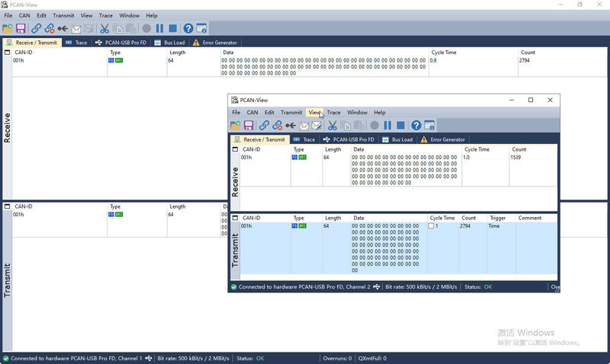Viewport: 610px width, 364px height.
Task: Open Edit menu in background PCAN-View window
Action: click(41, 15)
